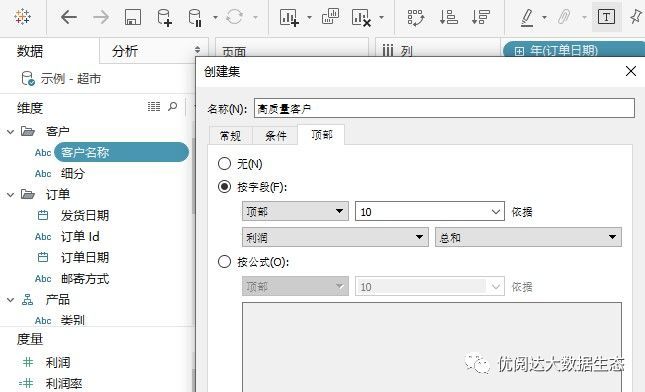Image resolution: width=645 pixels, height=392 pixels.
Task: Click the 分析 tab pane menu arrows
Action: tap(197, 50)
